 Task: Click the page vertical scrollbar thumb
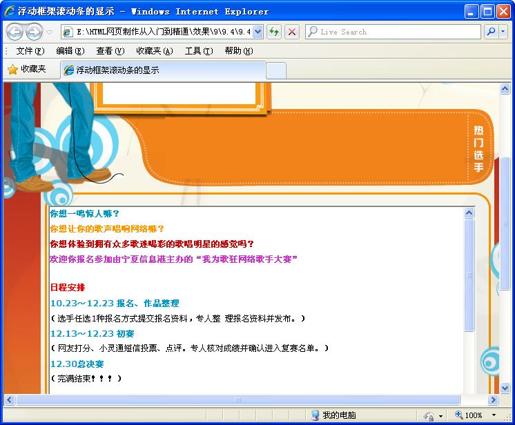tap(505, 223)
